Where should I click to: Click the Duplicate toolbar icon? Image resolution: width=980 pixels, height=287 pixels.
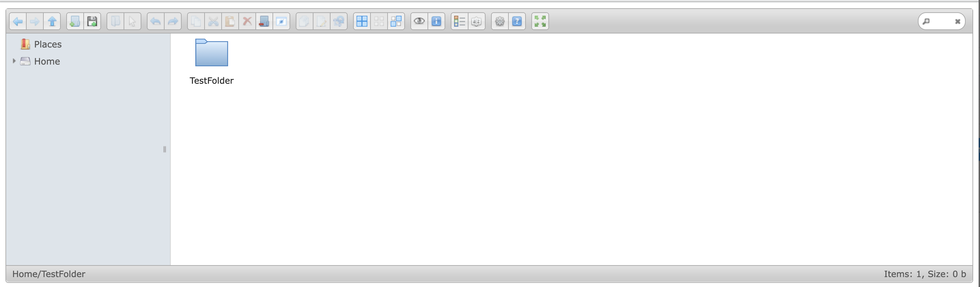coord(304,21)
